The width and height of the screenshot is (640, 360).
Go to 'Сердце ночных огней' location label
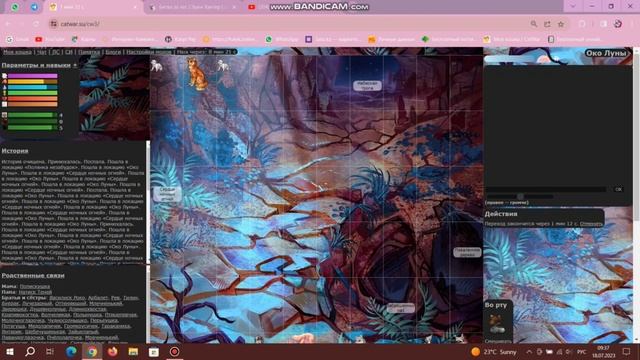[167, 194]
